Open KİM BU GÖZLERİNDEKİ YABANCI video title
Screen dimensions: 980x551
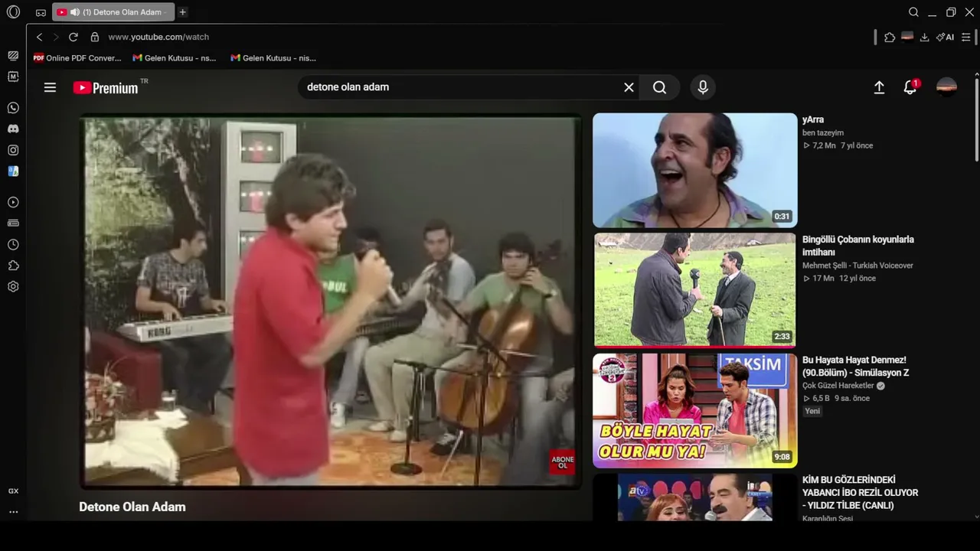(860, 492)
